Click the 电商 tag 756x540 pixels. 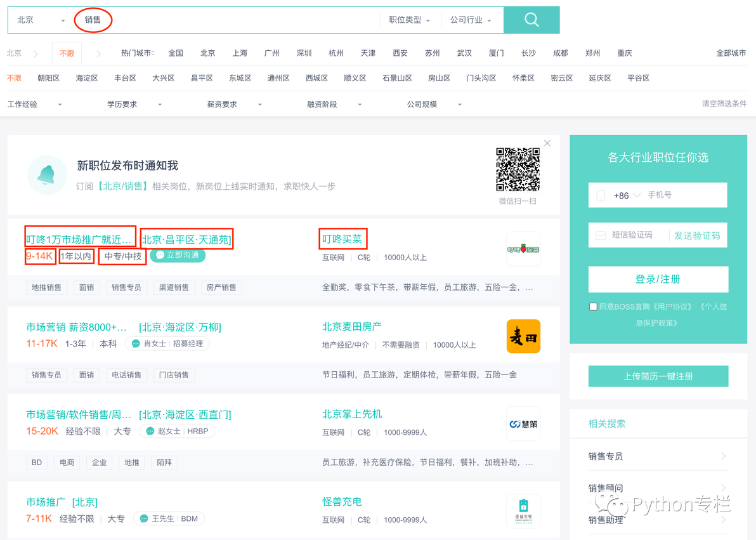pos(67,463)
